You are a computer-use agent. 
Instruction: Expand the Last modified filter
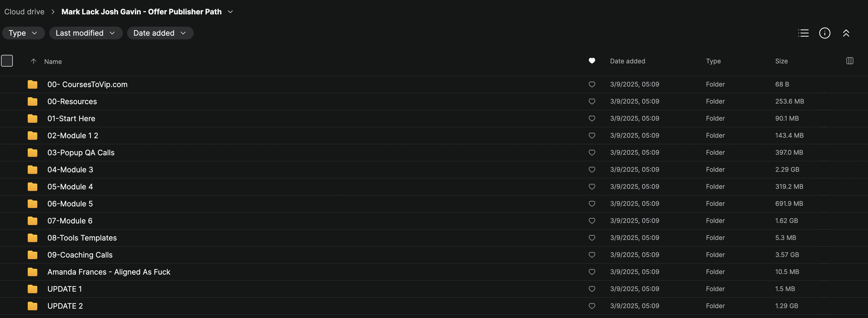[x=86, y=33]
